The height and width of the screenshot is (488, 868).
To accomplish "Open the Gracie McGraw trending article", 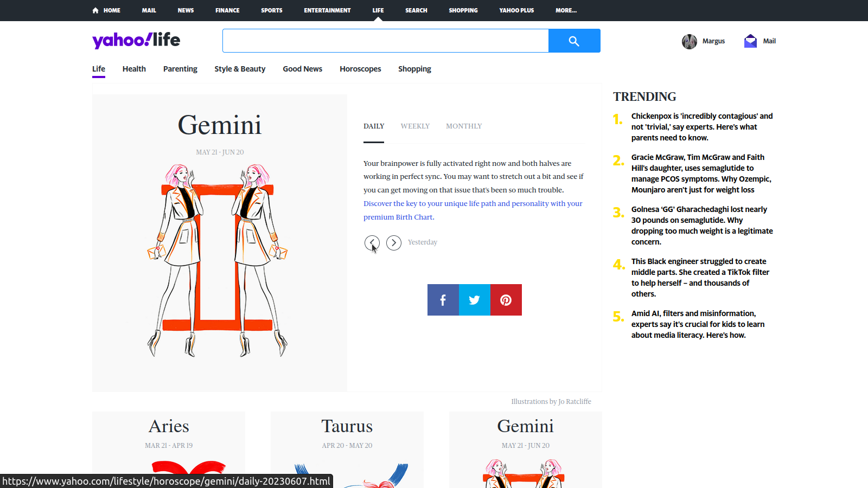I will [701, 174].
